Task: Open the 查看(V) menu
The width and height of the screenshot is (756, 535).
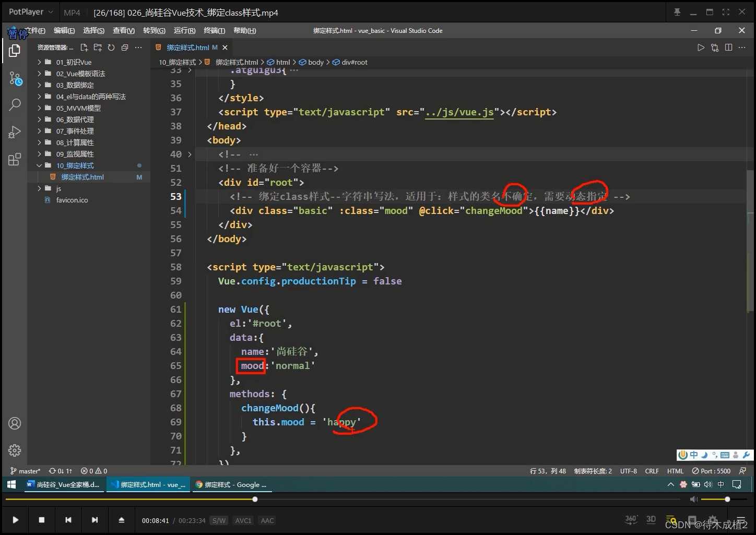Action: 124,31
